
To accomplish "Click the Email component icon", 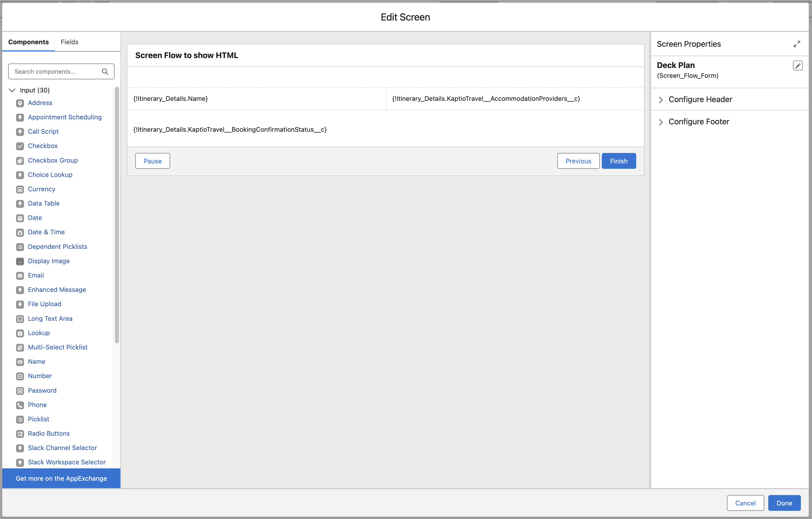I will point(20,276).
